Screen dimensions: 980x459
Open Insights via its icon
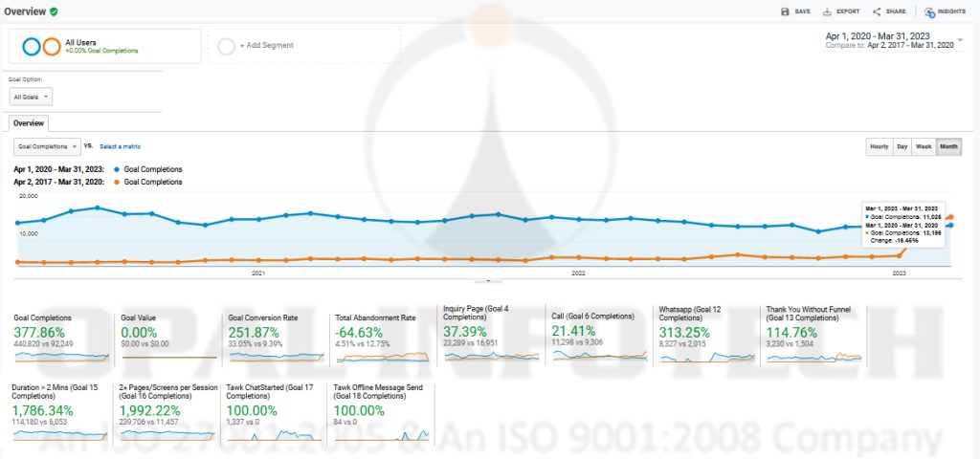(x=929, y=11)
